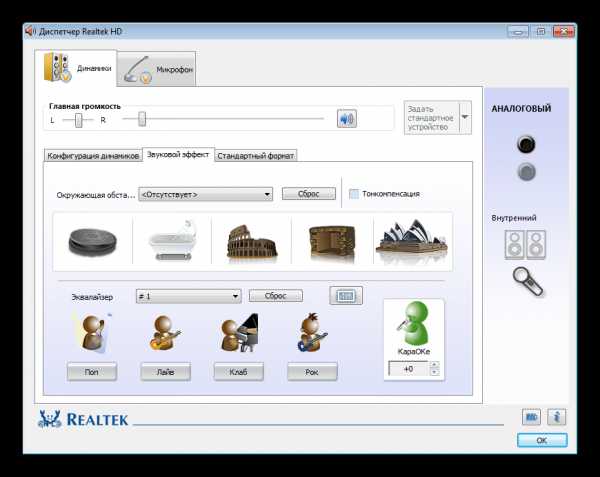Screen dimensions: 600x477
Task: Click Задать стандартное устройство button
Action: tap(432, 117)
